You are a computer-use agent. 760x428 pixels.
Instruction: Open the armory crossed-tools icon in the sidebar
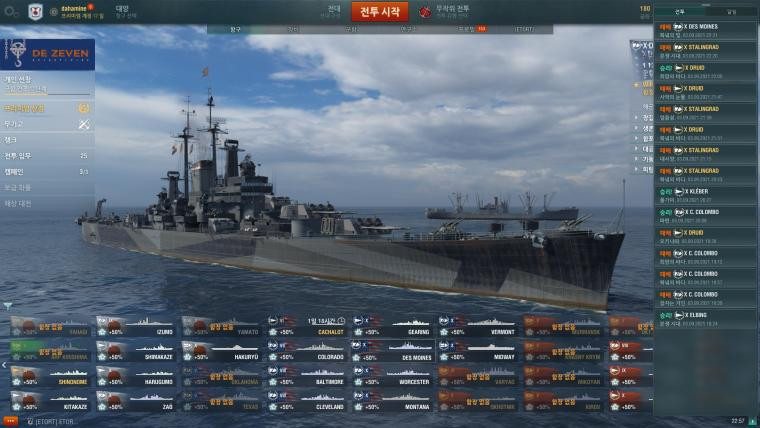click(x=84, y=125)
